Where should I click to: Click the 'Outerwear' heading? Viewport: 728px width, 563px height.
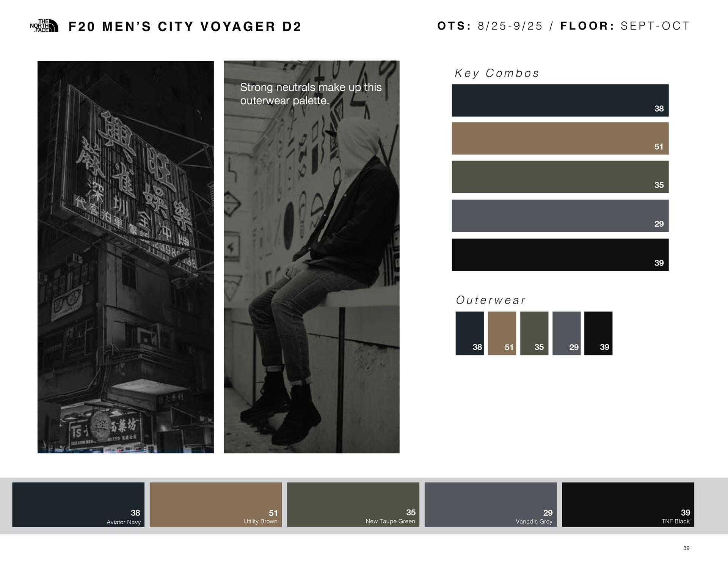(x=491, y=300)
